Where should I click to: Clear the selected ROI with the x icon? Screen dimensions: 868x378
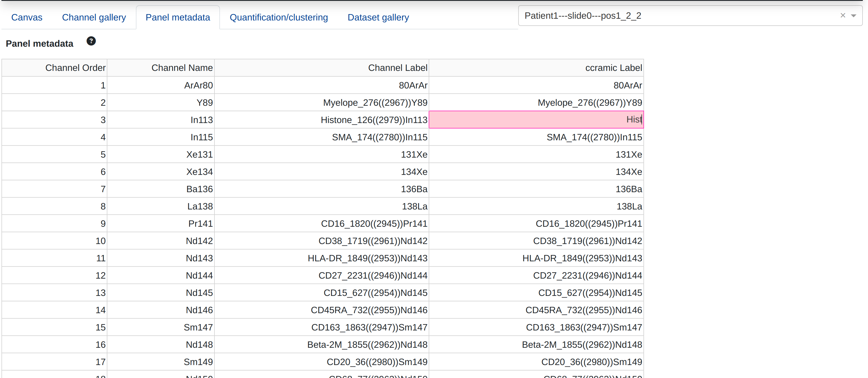[x=843, y=16]
